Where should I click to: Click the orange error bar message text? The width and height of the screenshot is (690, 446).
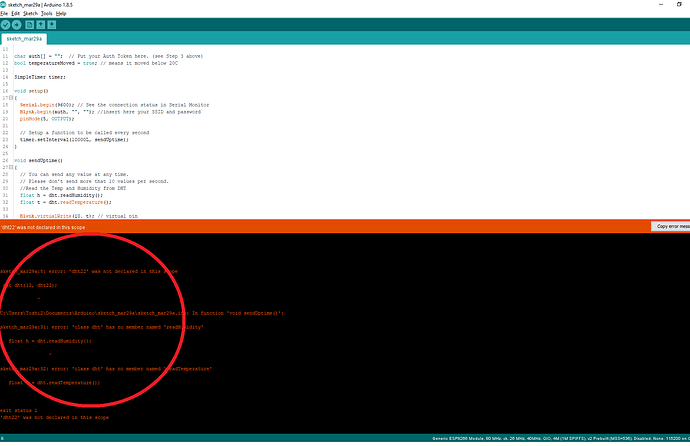(x=43, y=227)
